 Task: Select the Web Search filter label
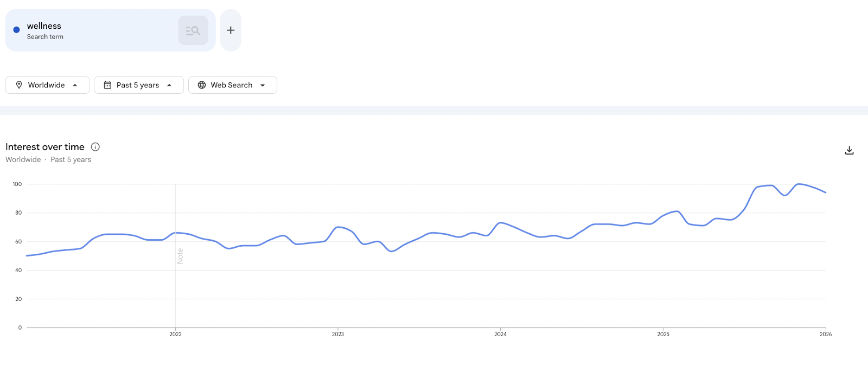[231, 85]
